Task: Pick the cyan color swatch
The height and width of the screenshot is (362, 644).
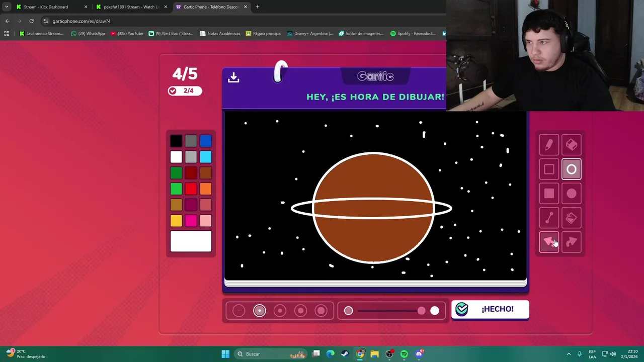Action: click(x=205, y=157)
